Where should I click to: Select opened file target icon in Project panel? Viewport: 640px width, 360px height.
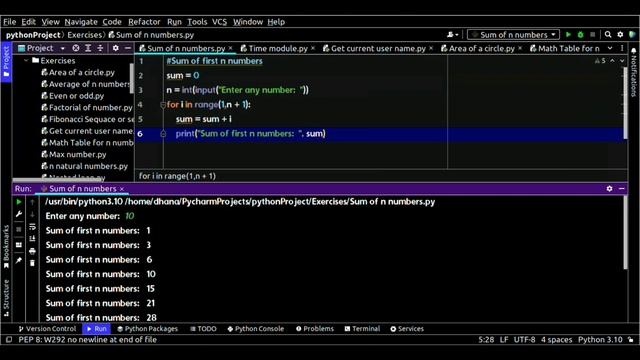point(76,48)
